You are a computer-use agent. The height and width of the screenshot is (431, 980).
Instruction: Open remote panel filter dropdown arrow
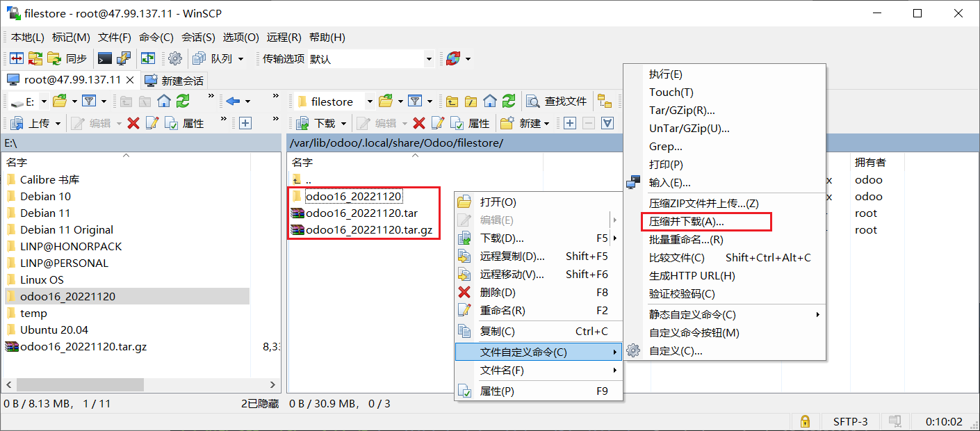point(430,101)
